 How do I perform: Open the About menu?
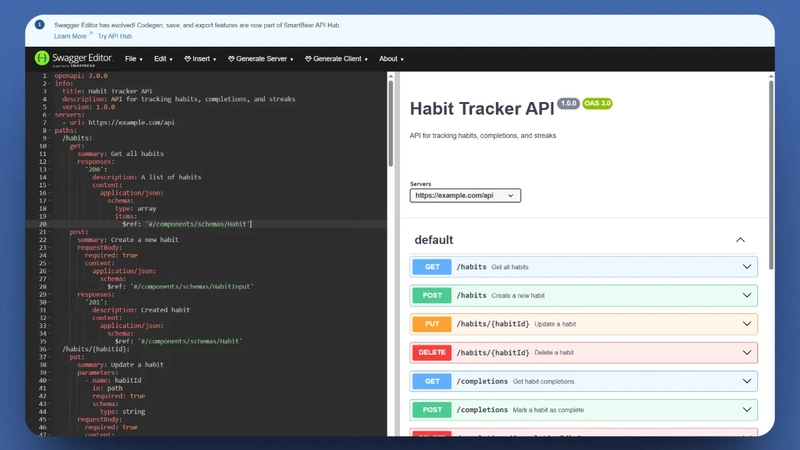(x=391, y=59)
